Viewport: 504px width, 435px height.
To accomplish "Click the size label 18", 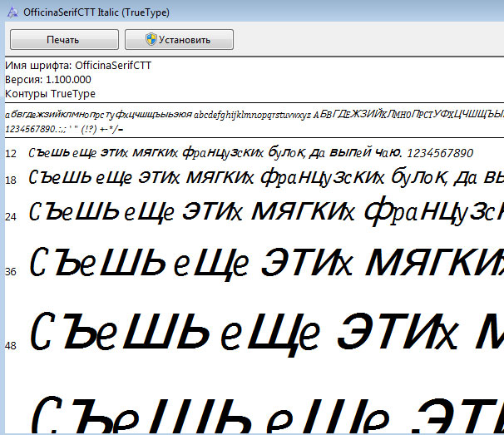I will 11,180.
